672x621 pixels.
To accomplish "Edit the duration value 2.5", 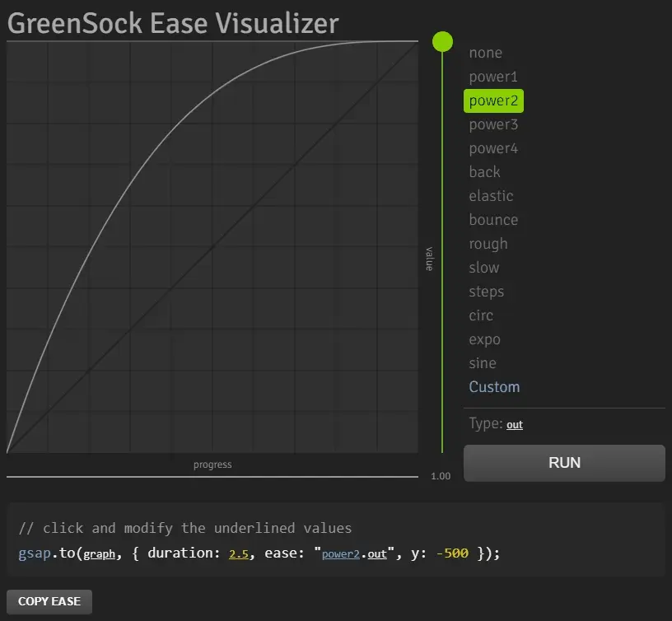I will [239, 553].
